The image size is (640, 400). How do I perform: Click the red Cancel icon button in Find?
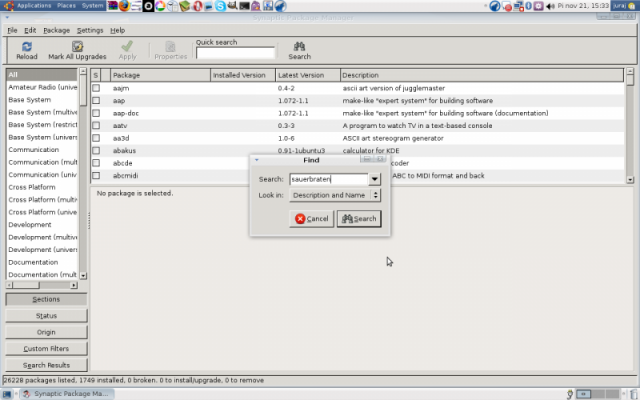click(311, 219)
